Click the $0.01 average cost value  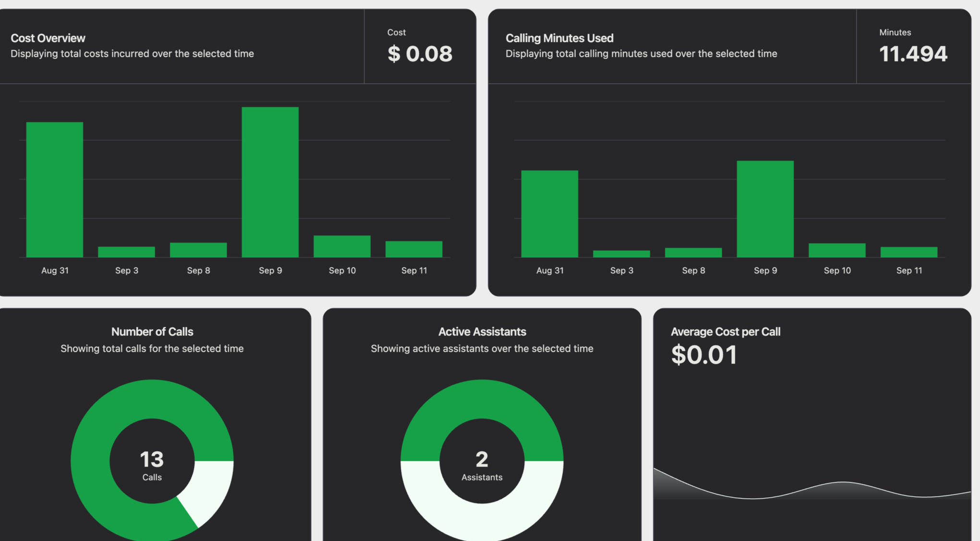click(704, 355)
